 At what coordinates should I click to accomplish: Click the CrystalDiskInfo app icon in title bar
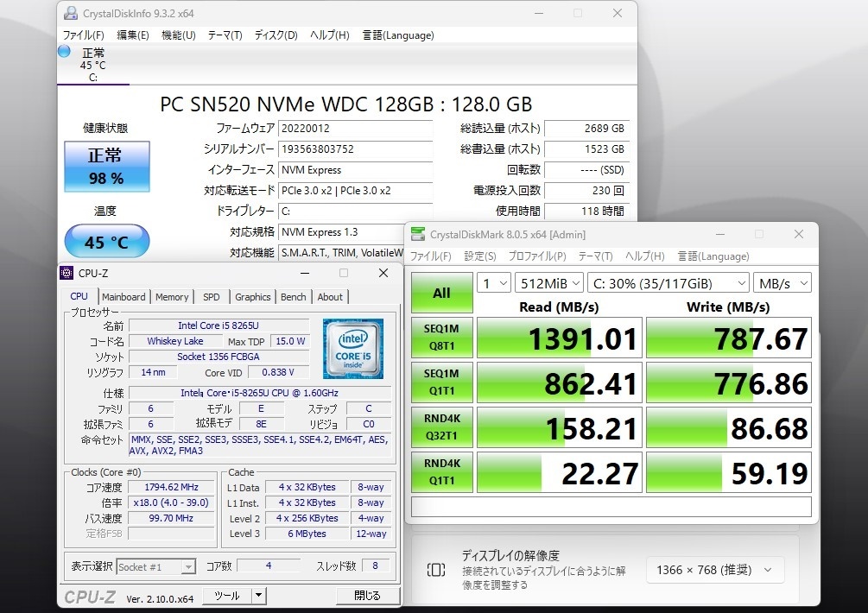71,13
